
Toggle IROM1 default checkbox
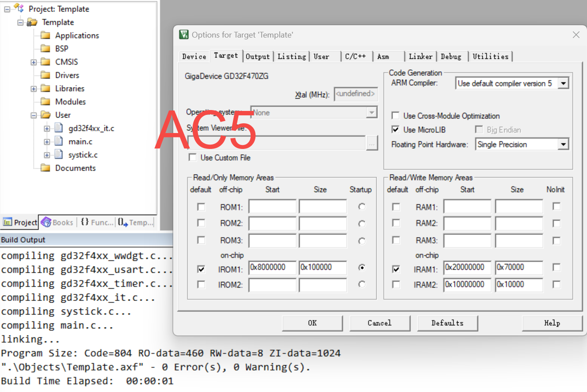pos(201,269)
